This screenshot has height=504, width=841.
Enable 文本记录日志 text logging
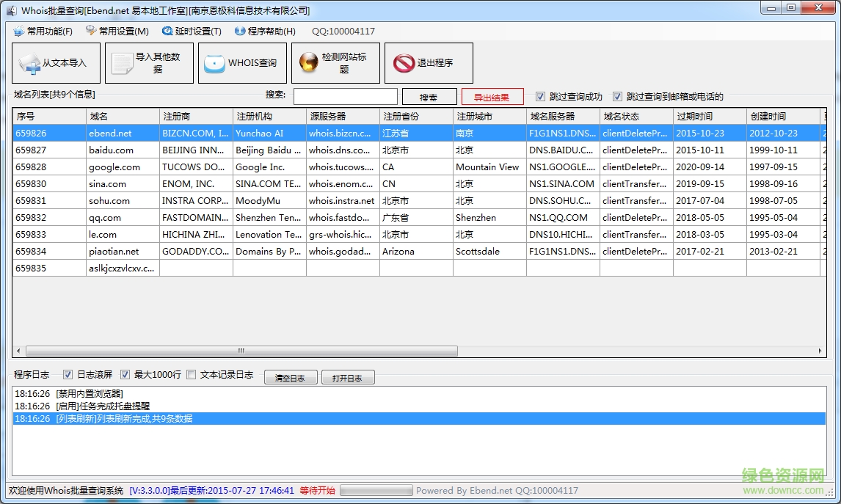tap(189, 375)
